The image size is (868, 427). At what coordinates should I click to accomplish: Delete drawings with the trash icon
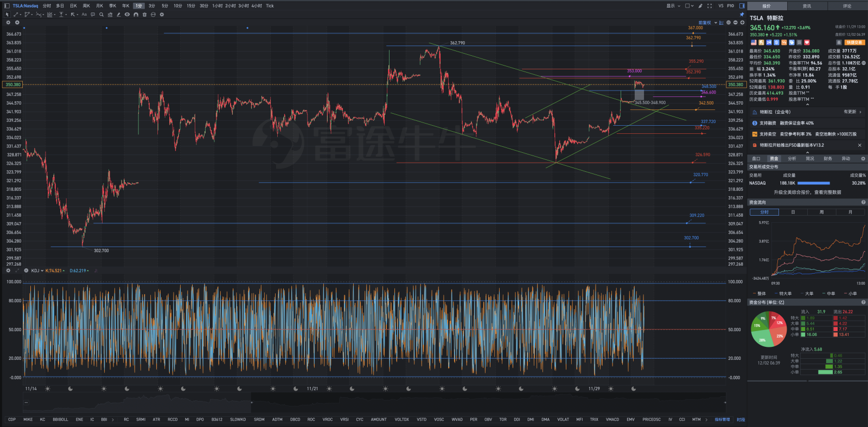(144, 15)
